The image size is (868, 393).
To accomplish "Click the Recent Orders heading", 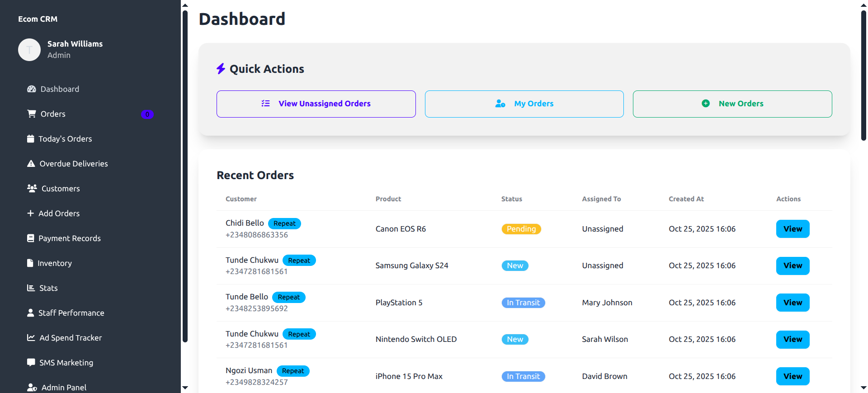I will [x=255, y=175].
